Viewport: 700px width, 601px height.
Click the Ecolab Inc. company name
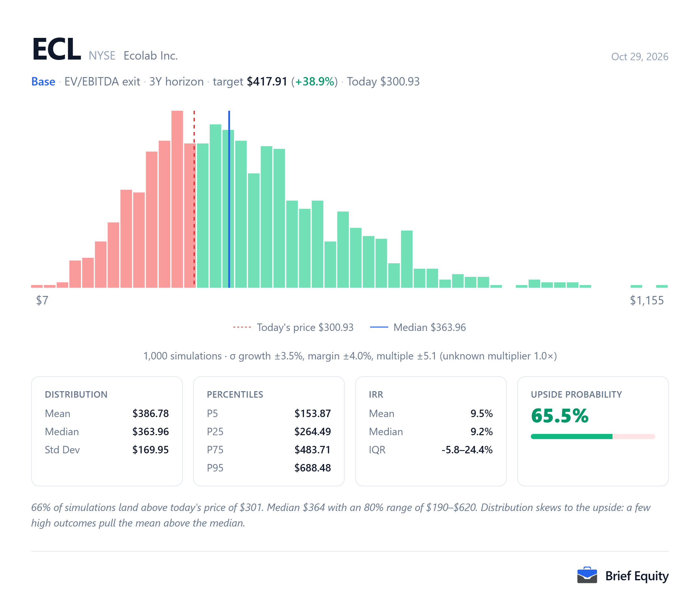[151, 56]
